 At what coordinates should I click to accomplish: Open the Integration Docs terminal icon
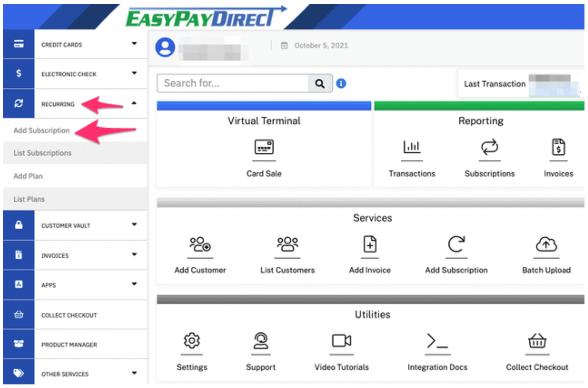tap(437, 341)
